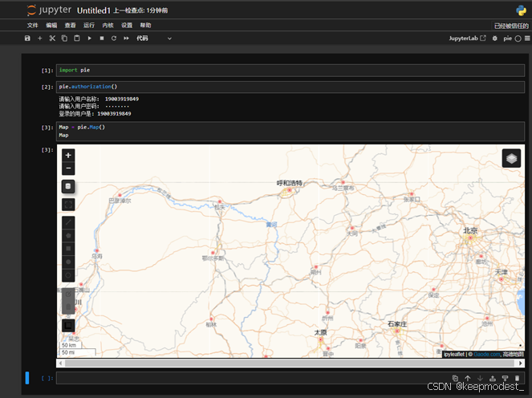Screen dimensions: 532x398
Task: Click the kernel status circle indicator
Action: (x=518, y=39)
